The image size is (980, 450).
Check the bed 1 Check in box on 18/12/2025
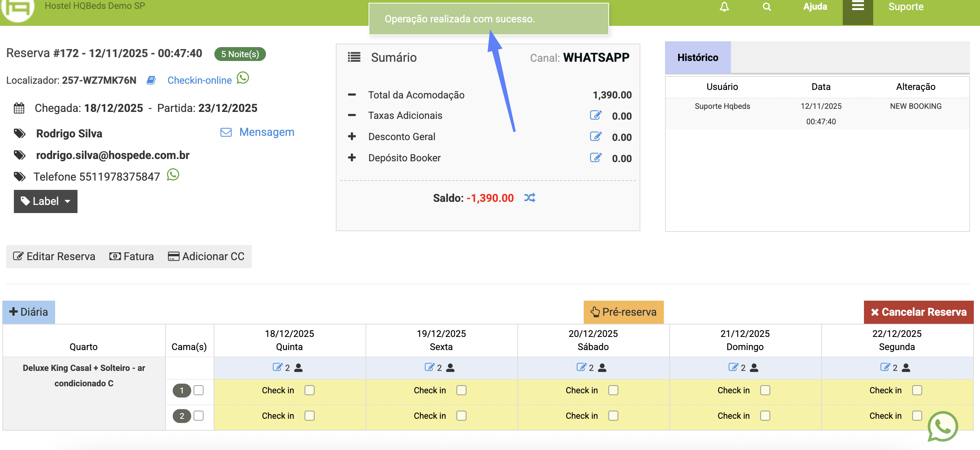coord(309,390)
